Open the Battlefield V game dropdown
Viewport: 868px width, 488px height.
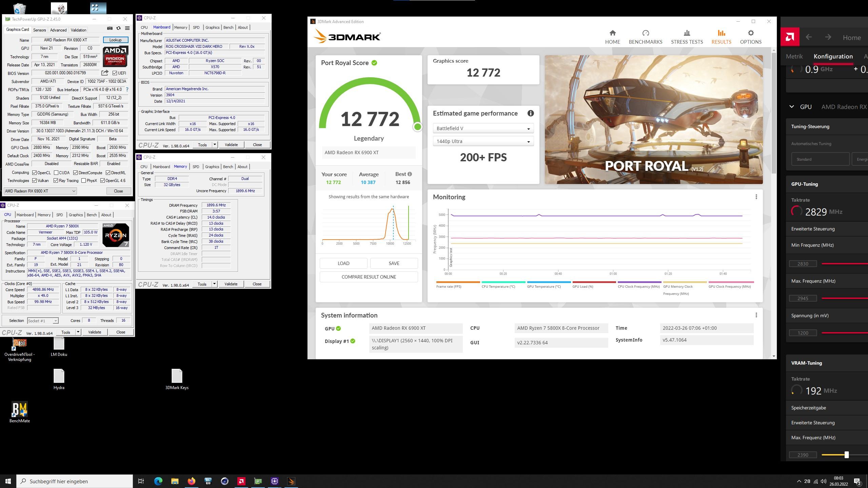point(483,128)
